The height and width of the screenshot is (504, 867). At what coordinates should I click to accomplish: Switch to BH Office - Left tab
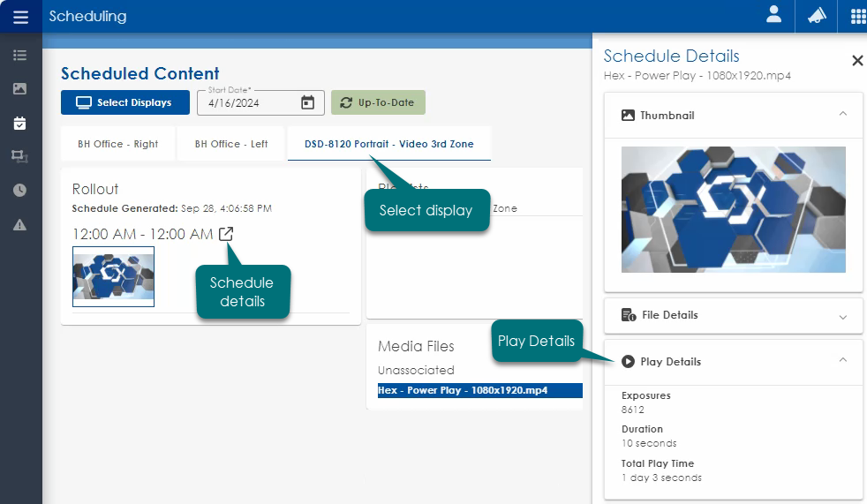231,144
